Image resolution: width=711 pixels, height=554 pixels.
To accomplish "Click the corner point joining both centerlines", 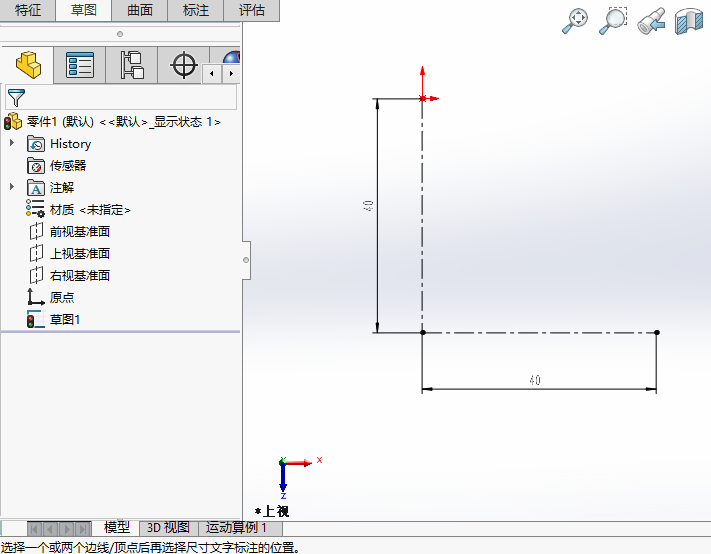I will (423, 332).
